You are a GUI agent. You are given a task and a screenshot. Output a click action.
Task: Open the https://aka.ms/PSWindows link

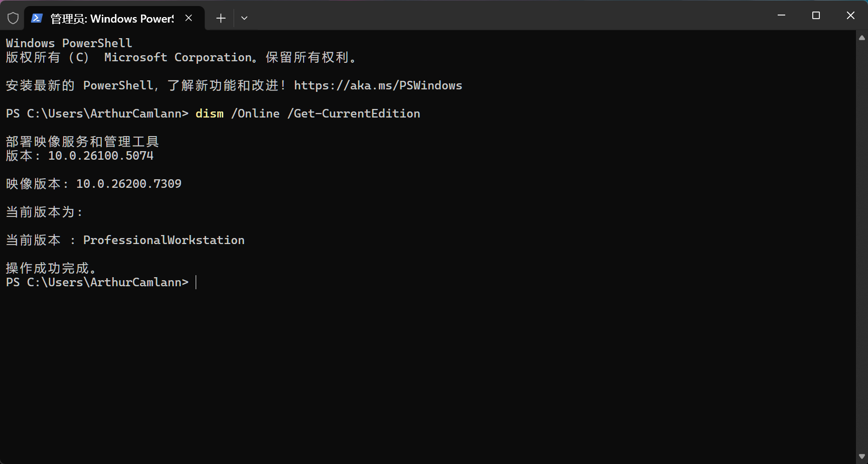point(378,85)
